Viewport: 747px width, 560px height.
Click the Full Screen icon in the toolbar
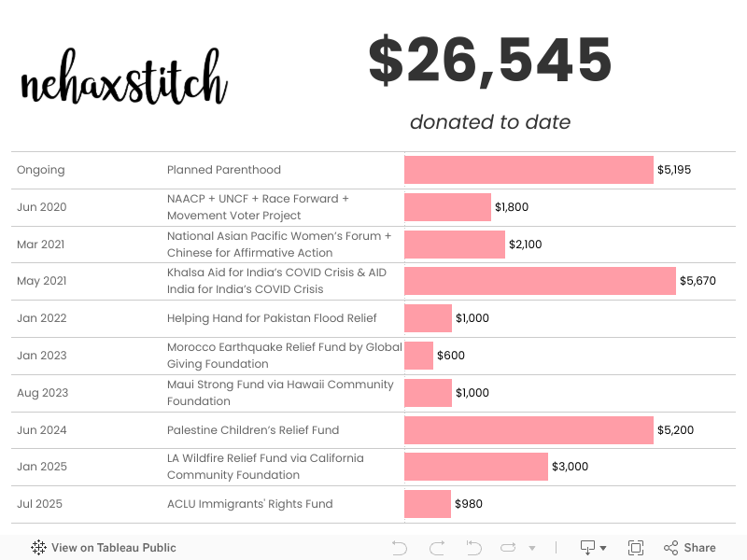pyautogui.click(x=636, y=548)
